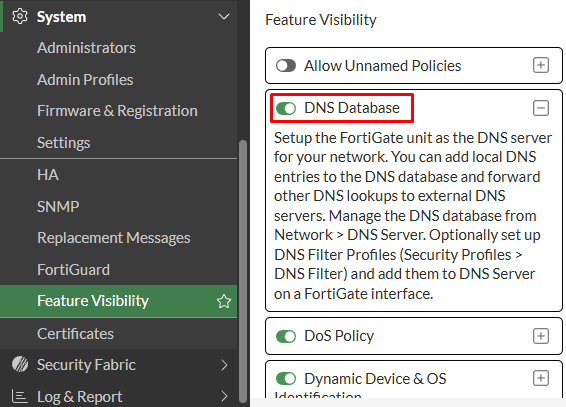The width and height of the screenshot is (566, 407).
Task: Open System Settings menu item
Action: [64, 143]
